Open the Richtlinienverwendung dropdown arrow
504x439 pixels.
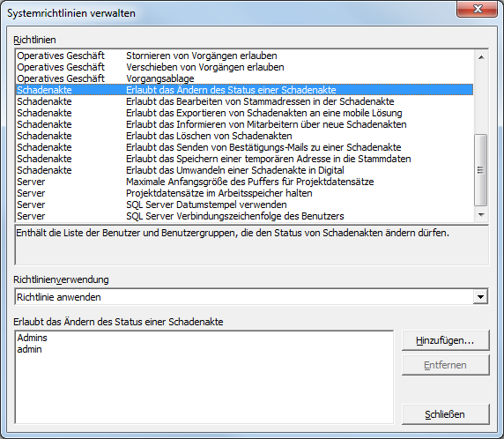[x=480, y=297]
